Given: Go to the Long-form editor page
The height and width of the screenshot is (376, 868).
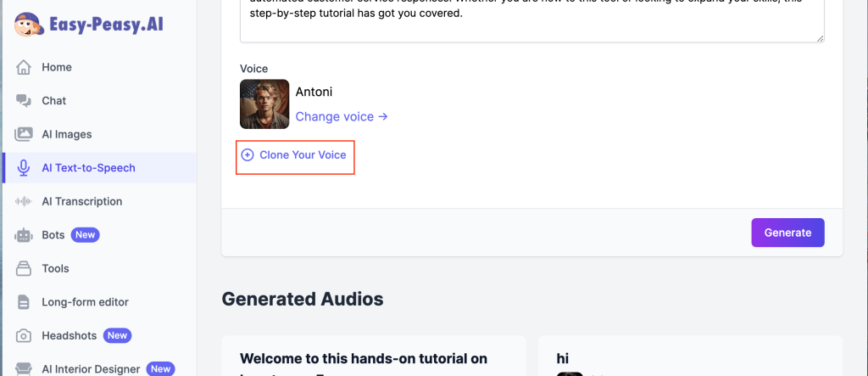Looking at the screenshot, I should coord(85,302).
